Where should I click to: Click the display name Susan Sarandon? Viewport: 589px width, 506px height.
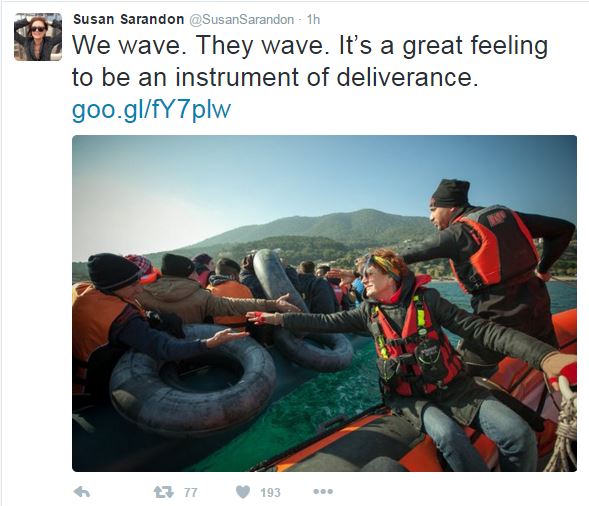[128, 19]
